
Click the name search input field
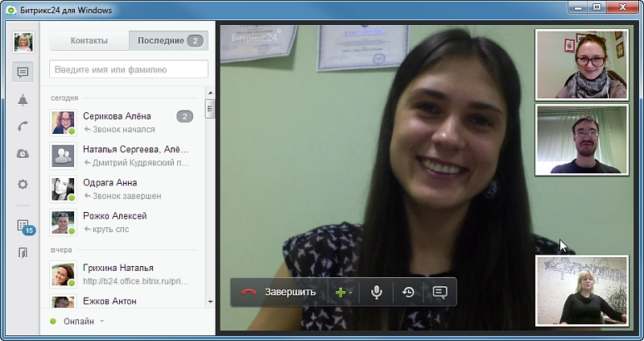(129, 69)
